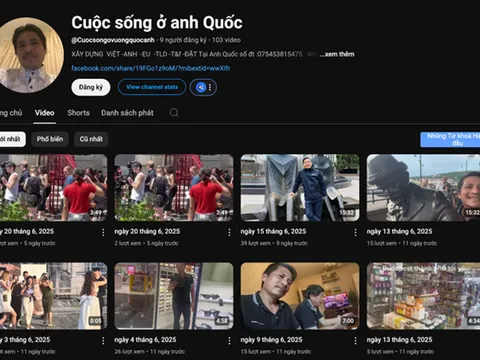Open the ngày 4 tháng 6 store thumbnail

coord(174,296)
